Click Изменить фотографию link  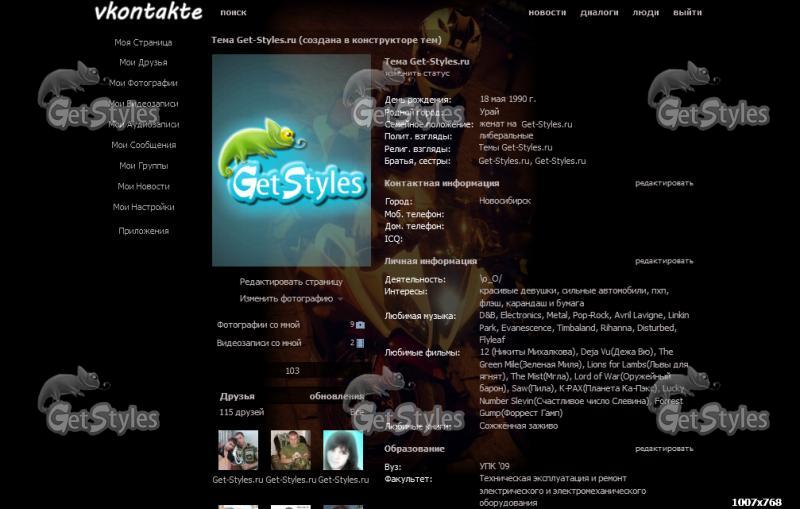286,299
